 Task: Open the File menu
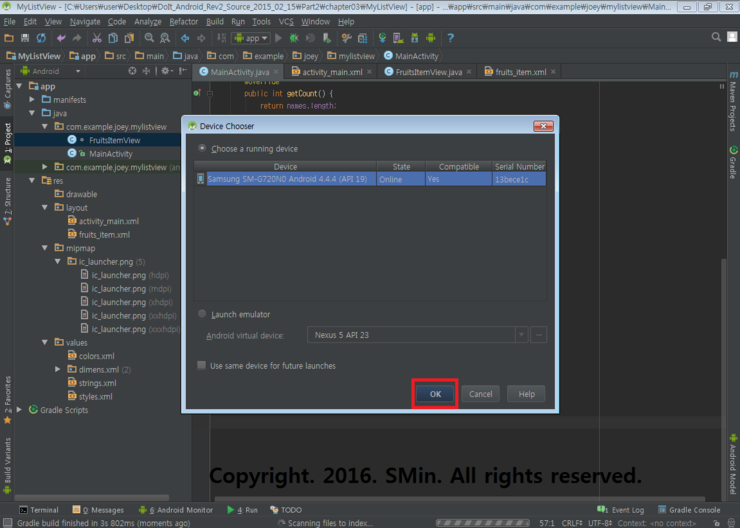(x=9, y=22)
